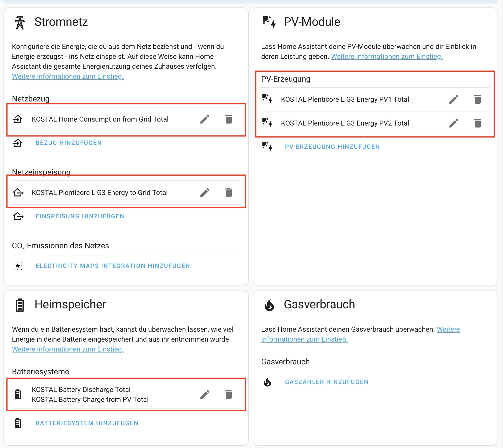Edit the KOSTAL Battery system entry
The image size is (503, 448).
coord(205,394)
